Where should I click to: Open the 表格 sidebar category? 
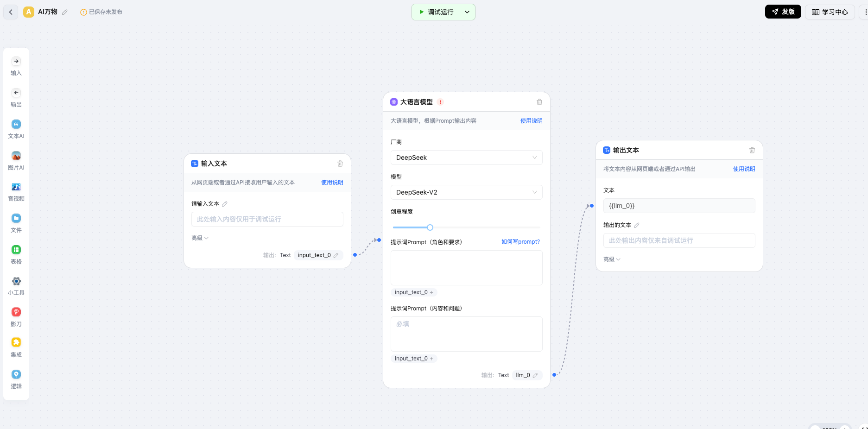pyautogui.click(x=16, y=255)
